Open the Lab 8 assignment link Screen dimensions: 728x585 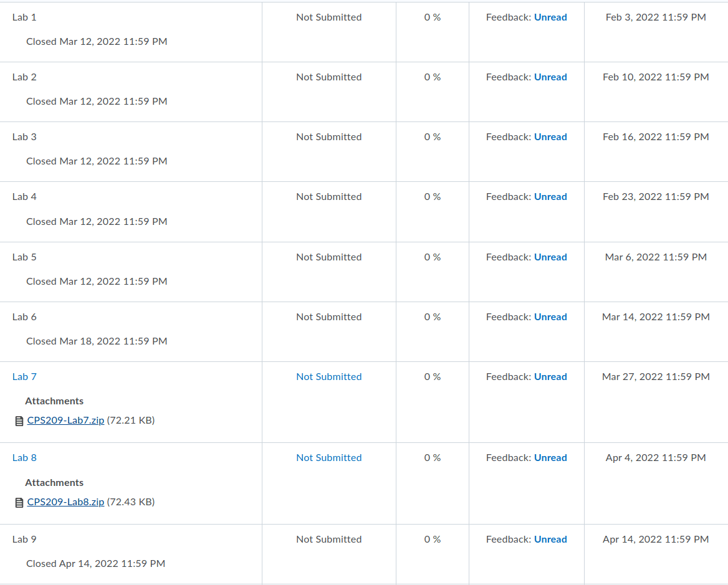[x=24, y=458]
